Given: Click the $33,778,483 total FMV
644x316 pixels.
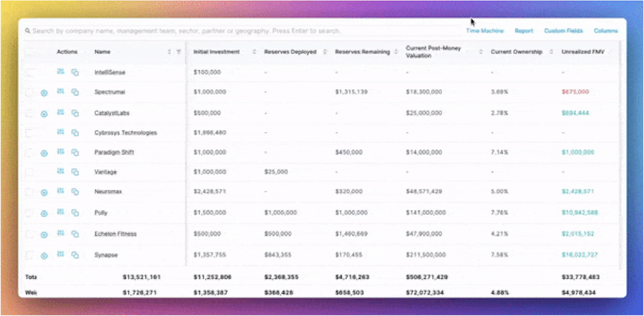Looking at the screenshot, I should coord(580,277).
